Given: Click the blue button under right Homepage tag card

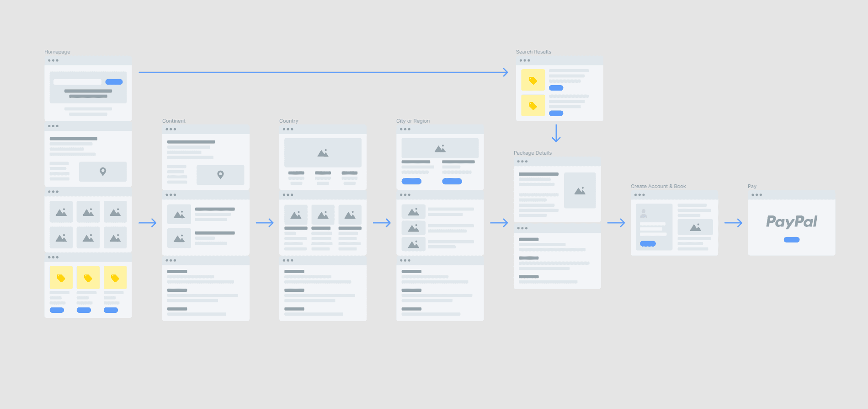Looking at the screenshot, I should (111, 310).
